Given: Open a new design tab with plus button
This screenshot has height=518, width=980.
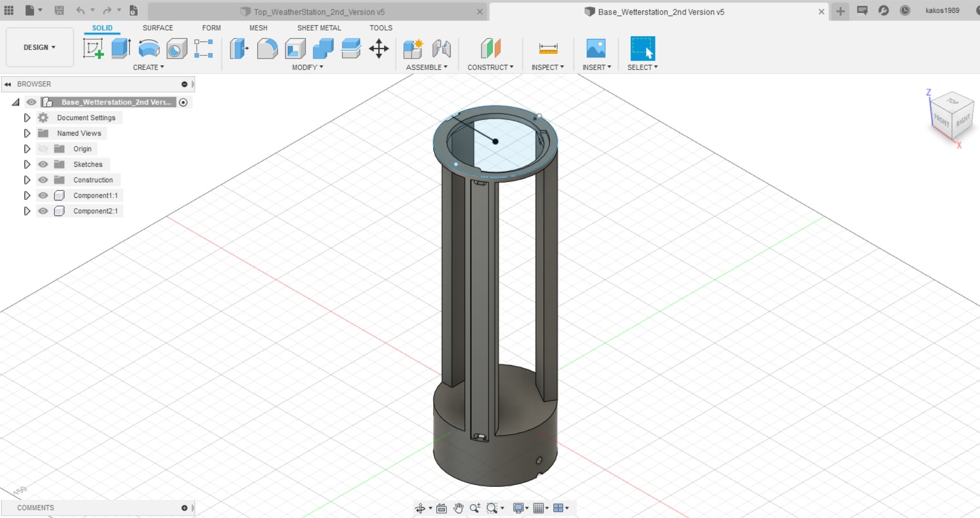Looking at the screenshot, I should click(x=840, y=11).
